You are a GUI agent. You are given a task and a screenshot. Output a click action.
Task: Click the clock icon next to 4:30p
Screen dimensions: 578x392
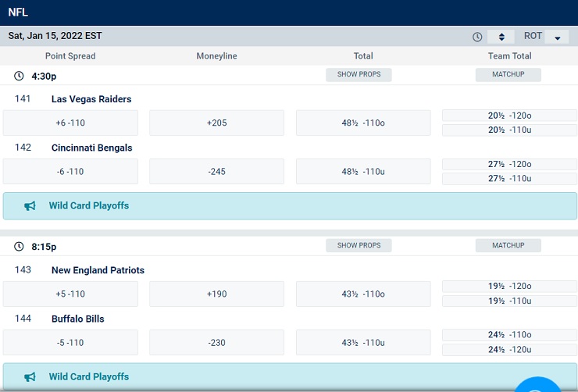point(19,76)
